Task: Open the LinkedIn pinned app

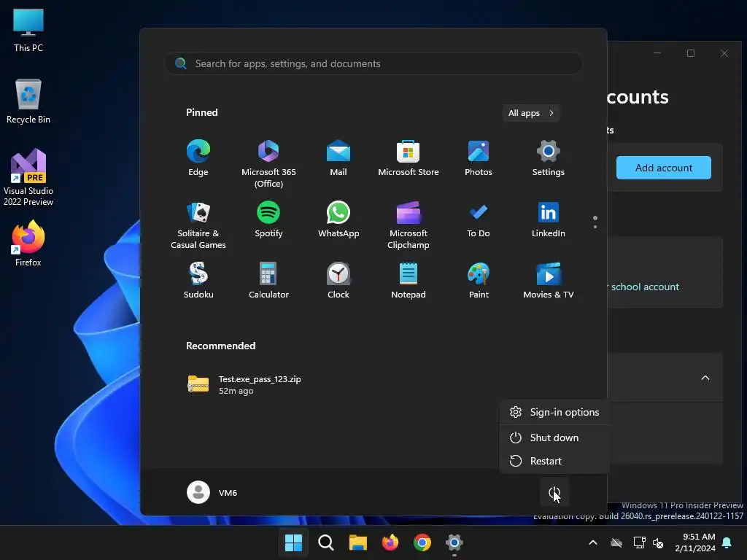Action: pos(549,219)
